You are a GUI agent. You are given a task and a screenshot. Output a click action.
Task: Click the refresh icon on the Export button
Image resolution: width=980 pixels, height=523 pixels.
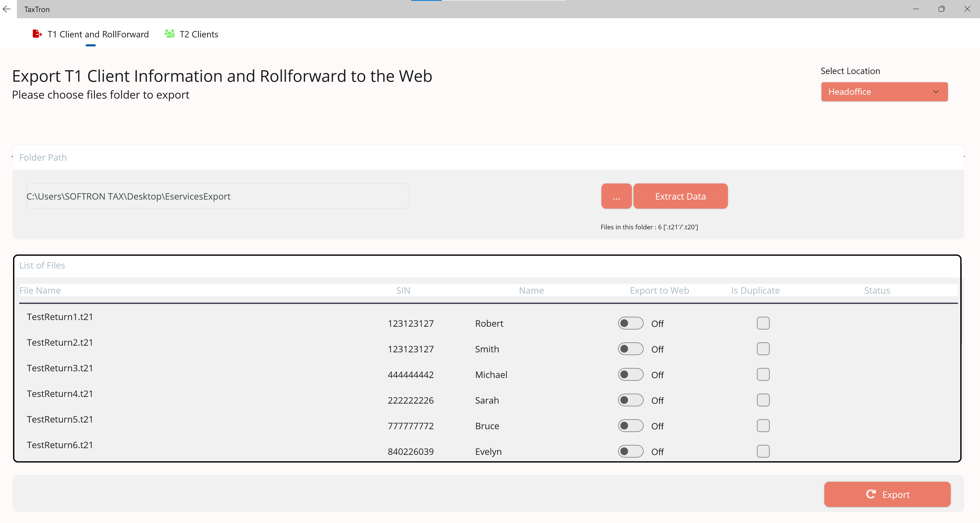click(870, 494)
